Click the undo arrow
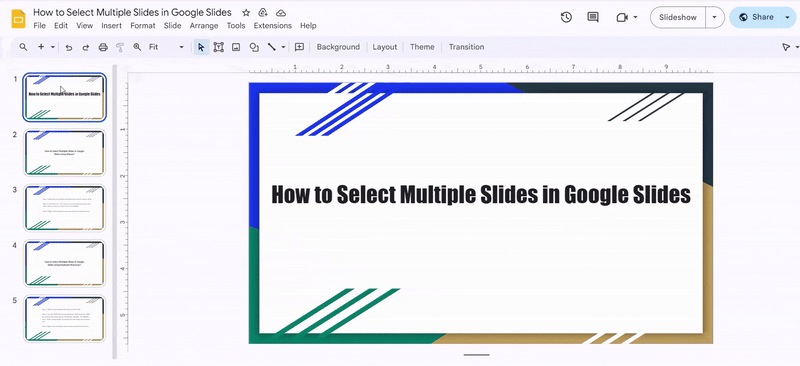800x366 pixels. (x=68, y=47)
